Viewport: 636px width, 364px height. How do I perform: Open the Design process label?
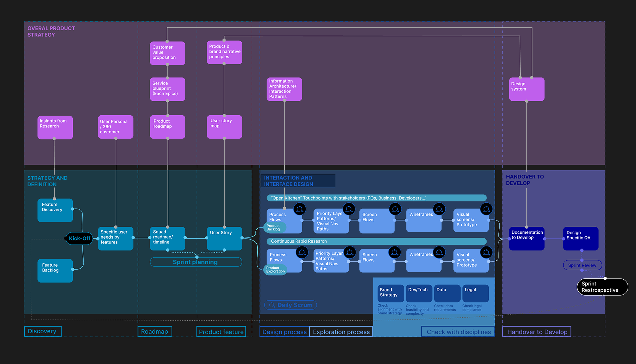284,332
